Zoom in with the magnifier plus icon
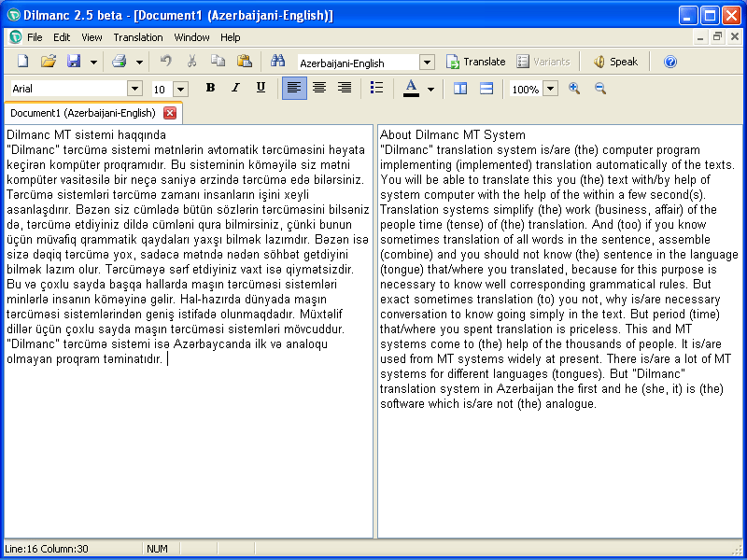Image resolution: width=747 pixels, height=560 pixels. [x=574, y=89]
